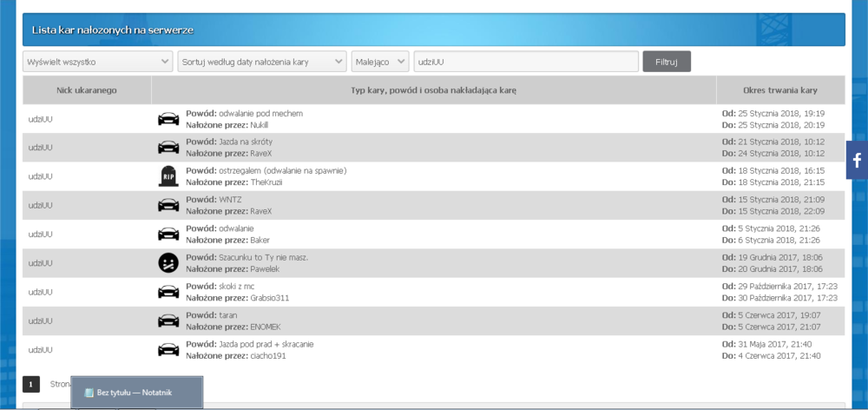This screenshot has width=868, height=410.
Task: Click the car icon for 'taran' penalty
Action: coord(168,321)
